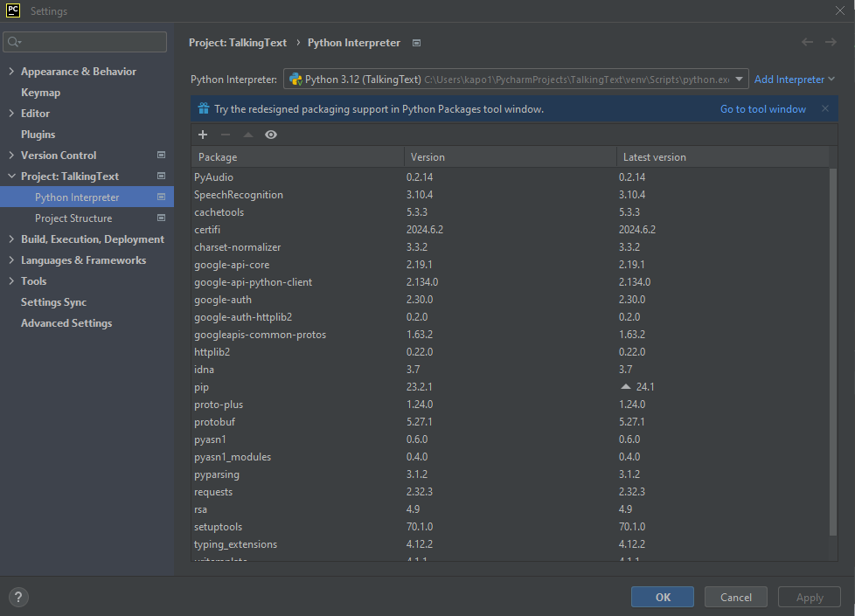855x616 pixels.
Task: Click the PyCharm logo in title bar
Action: (x=12, y=10)
